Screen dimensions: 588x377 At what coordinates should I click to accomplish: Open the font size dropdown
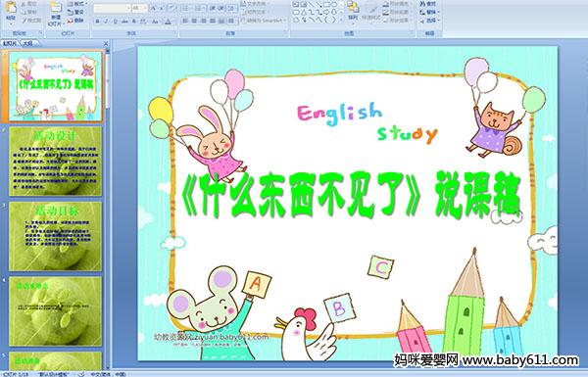pos(139,8)
